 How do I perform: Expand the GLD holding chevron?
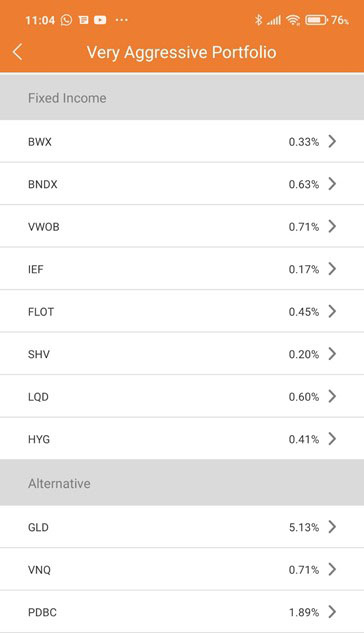332,527
